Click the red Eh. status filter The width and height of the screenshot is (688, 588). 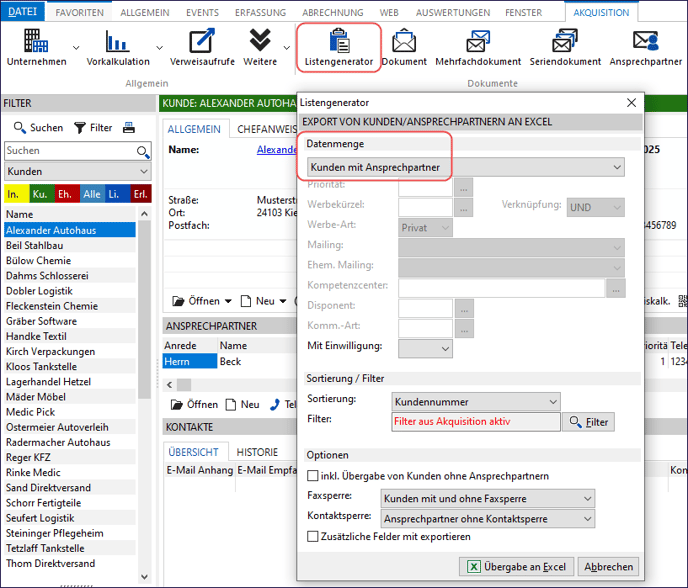point(67,194)
